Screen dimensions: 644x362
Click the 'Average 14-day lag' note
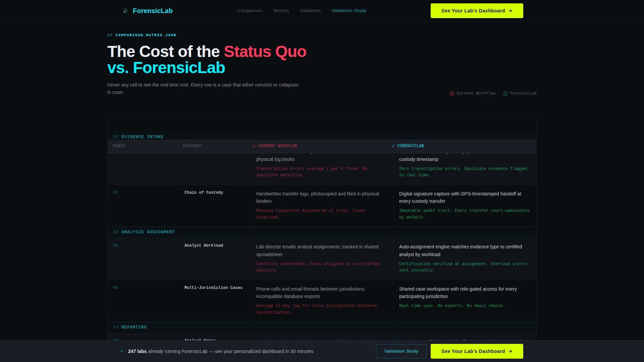coord(317,309)
